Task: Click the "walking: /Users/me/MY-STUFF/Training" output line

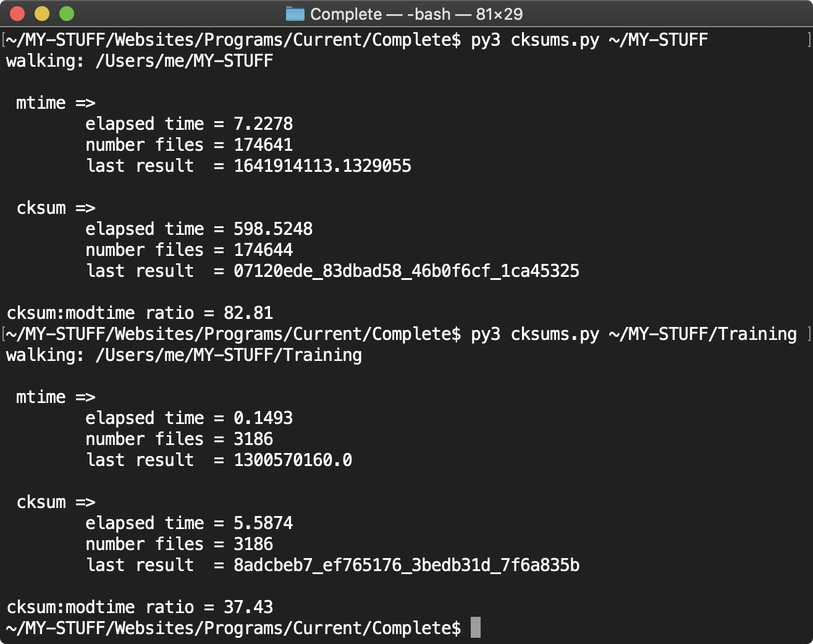Action: (184, 355)
